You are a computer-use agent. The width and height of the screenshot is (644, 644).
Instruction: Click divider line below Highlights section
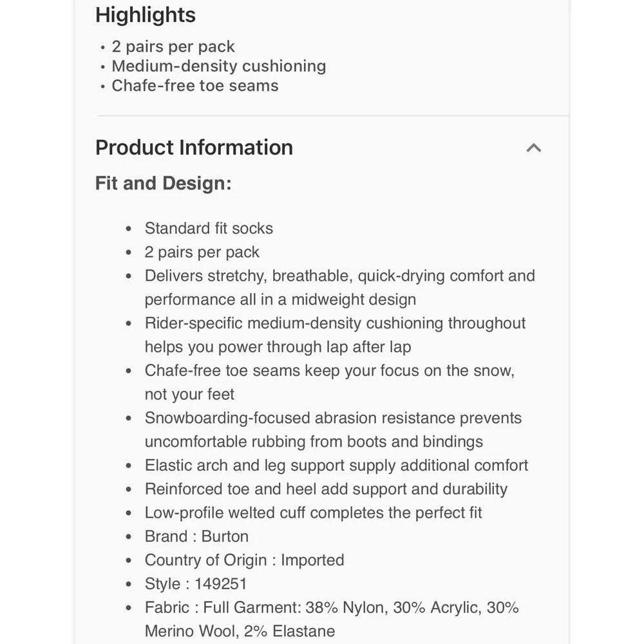333,116
